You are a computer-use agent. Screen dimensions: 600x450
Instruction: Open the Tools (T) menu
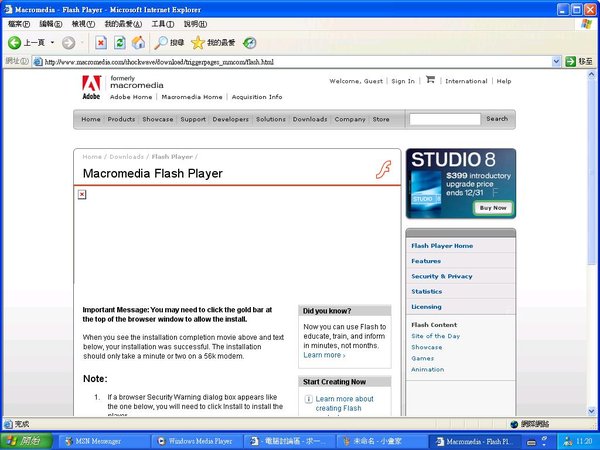tap(163, 24)
